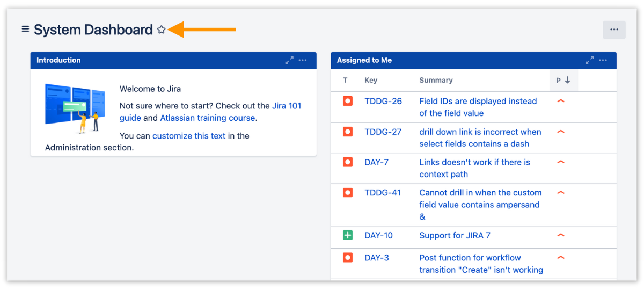Click bug type icon for DAY-3

click(x=348, y=258)
